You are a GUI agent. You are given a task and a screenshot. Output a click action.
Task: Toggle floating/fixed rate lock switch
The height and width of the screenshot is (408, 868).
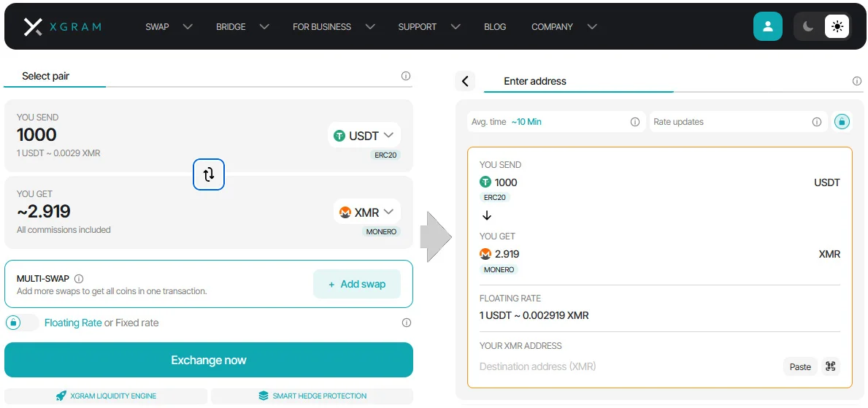(x=22, y=322)
